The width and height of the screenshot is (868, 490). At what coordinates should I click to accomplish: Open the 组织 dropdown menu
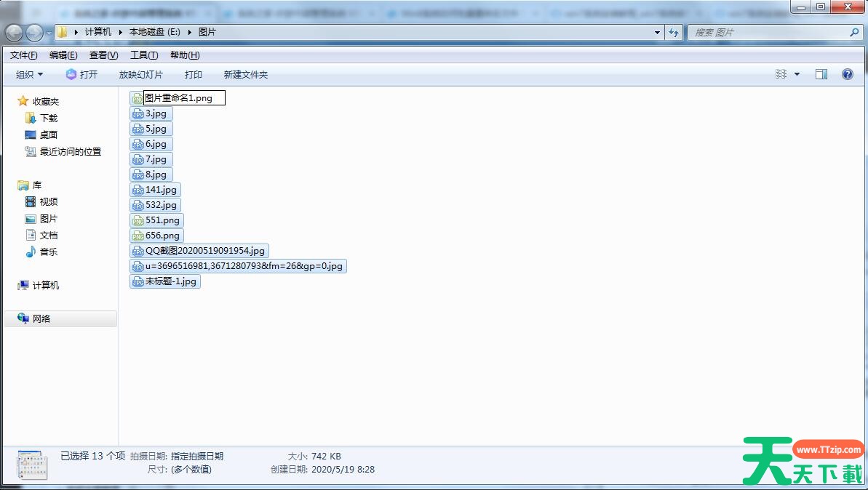(29, 75)
